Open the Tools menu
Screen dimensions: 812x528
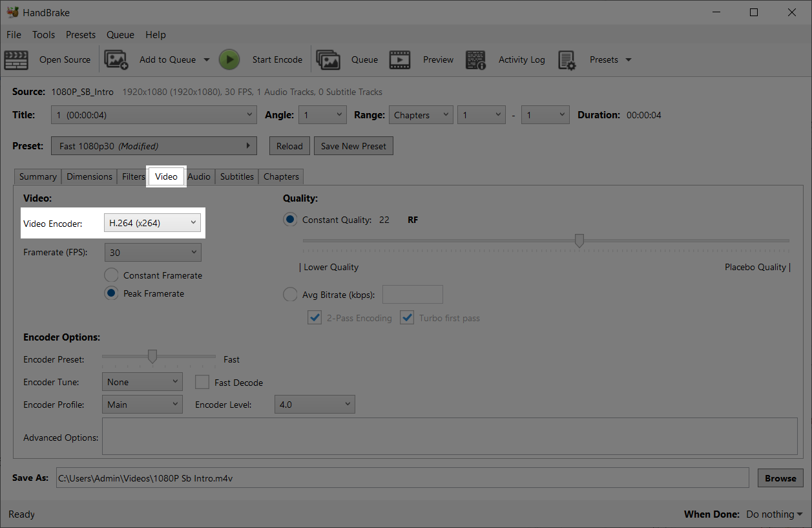[x=43, y=35]
